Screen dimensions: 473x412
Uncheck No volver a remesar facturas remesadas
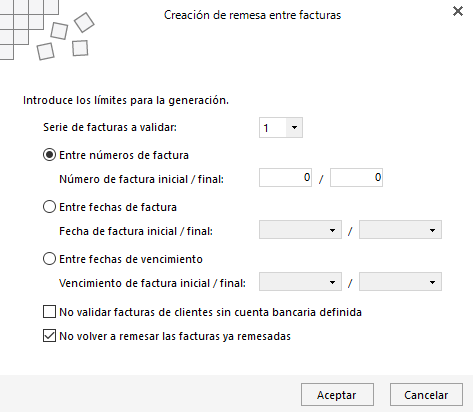(49, 336)
